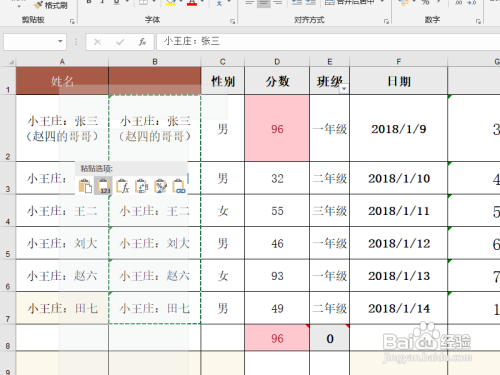Apply the yellow fill color button
This screenshot has width=500, height=375.
[x=171, y=3]
